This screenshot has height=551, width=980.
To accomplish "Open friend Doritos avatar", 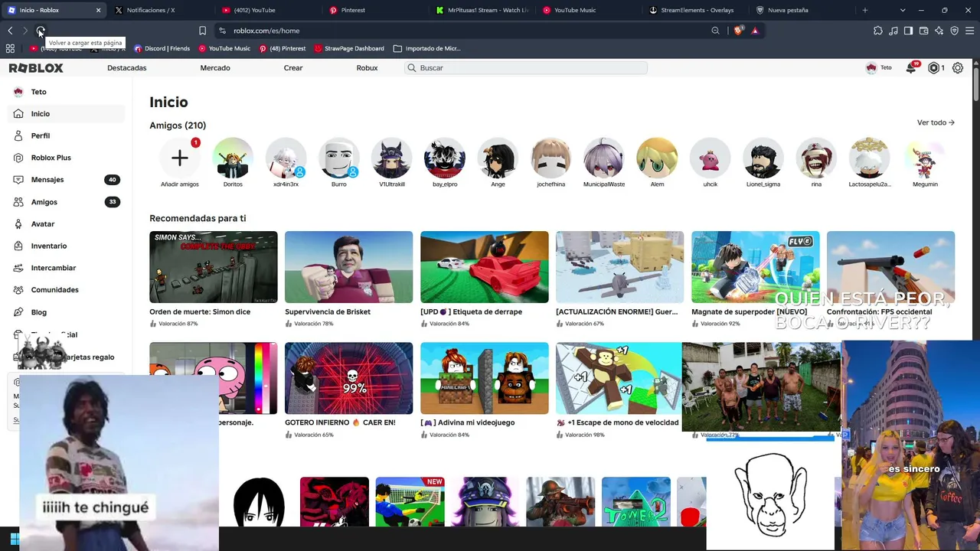I will [233, 158].
